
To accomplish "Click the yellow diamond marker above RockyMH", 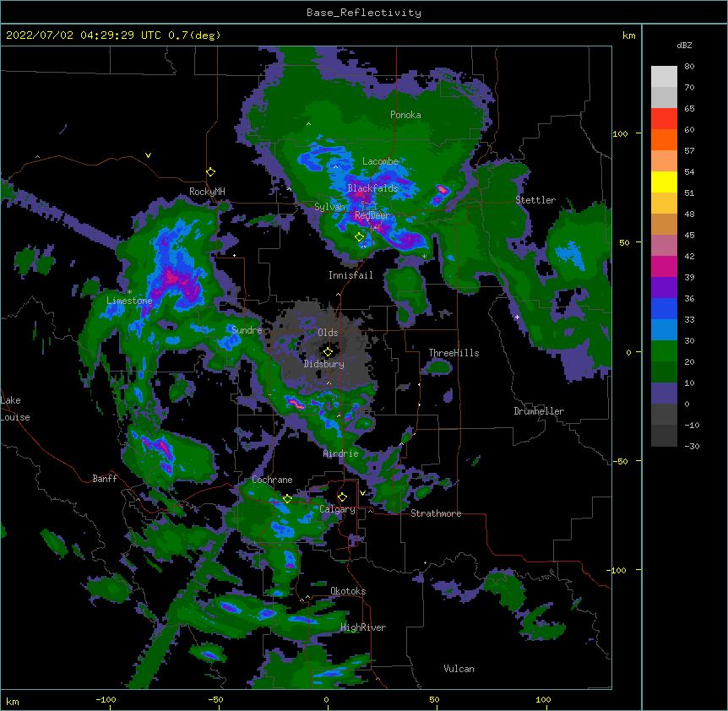I will (x=211, y=171).
